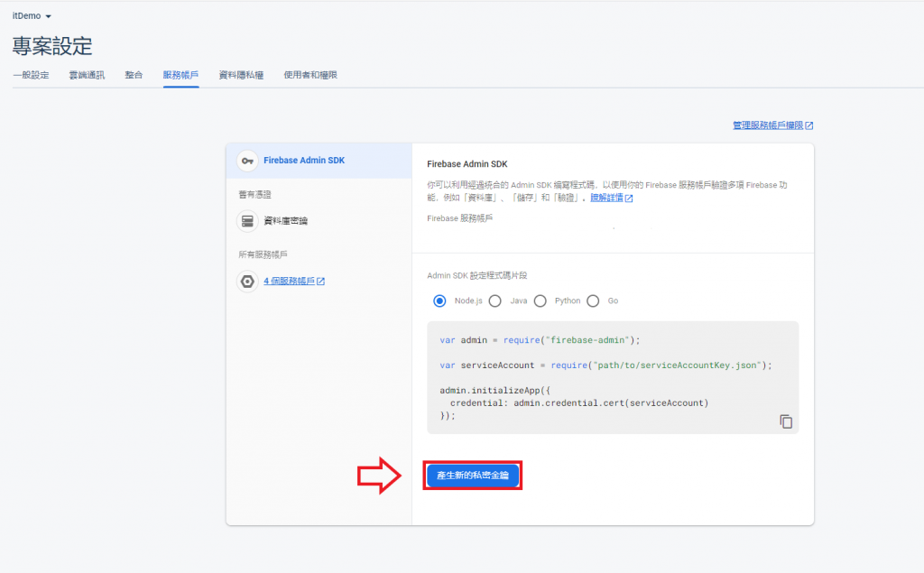Click the credential: admin.credential.cert code line
The width and height of the screenshot is (924, 573).
(x=579, y=403)
